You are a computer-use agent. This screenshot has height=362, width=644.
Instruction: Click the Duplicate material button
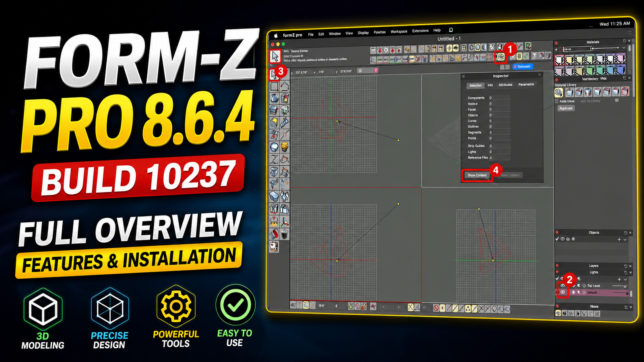click(566, 108)
